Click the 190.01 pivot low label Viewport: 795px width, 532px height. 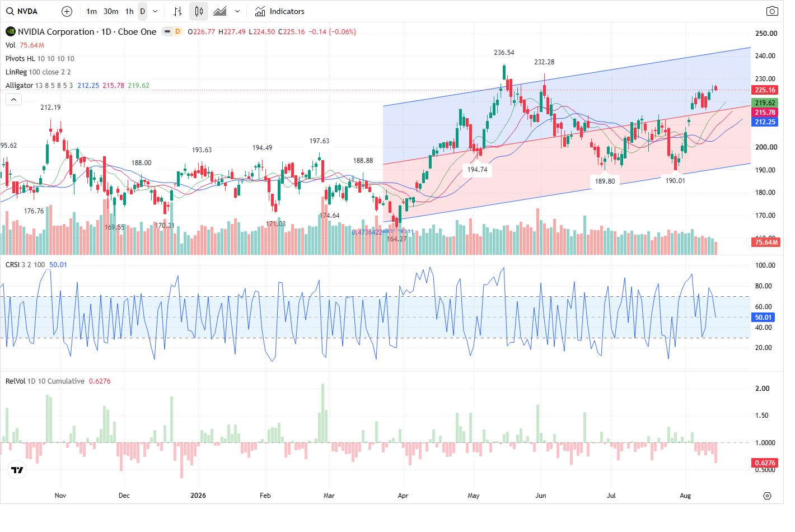pyautogui.click(x=675, y=181)
